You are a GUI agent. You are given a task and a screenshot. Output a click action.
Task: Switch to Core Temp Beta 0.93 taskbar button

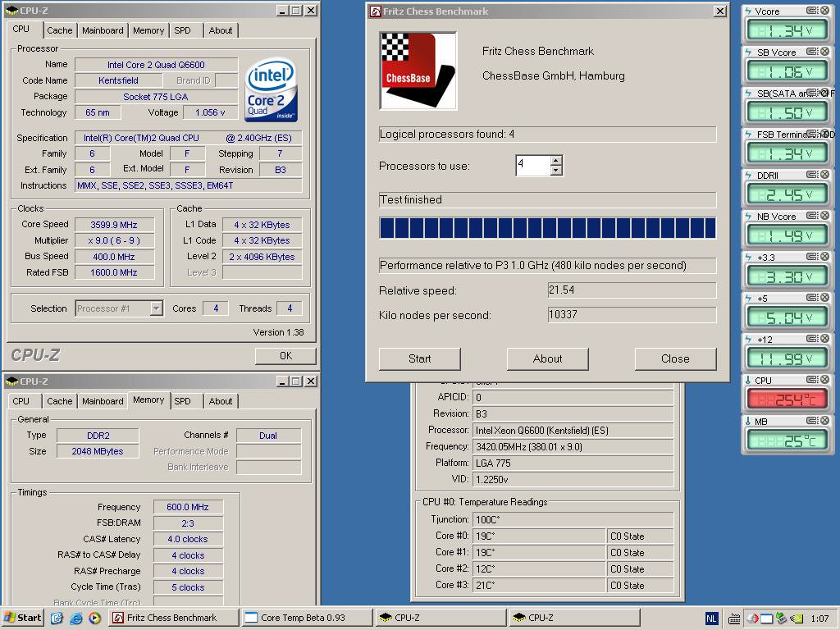point(307,618)
